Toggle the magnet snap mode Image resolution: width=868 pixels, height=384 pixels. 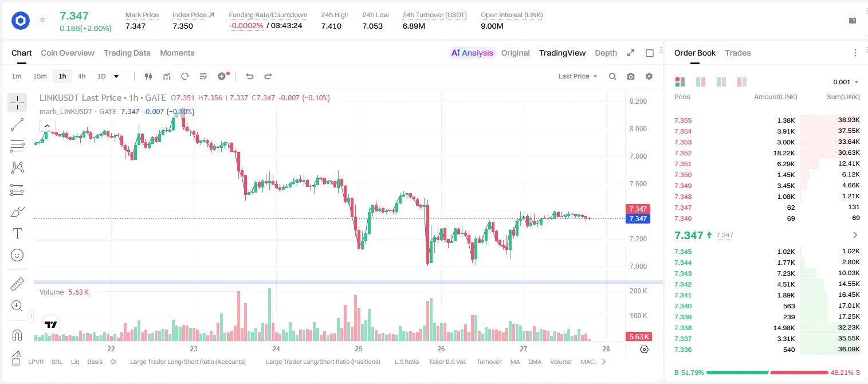(17, 335)
